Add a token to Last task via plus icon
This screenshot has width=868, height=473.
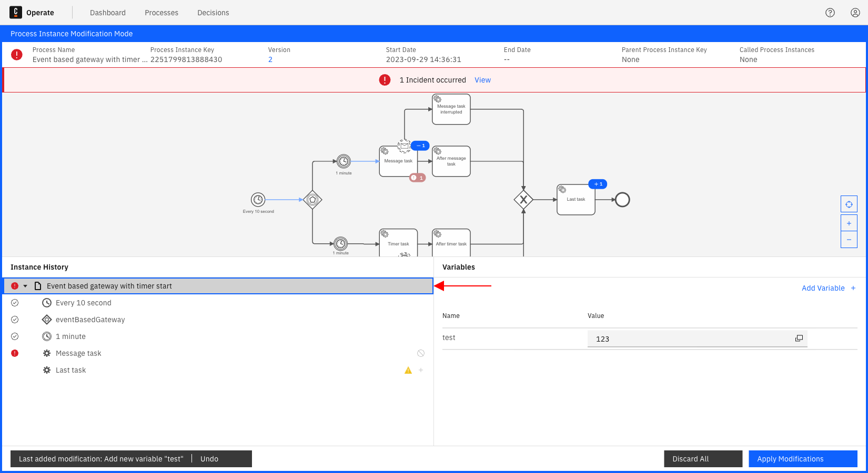click(420, 370)
